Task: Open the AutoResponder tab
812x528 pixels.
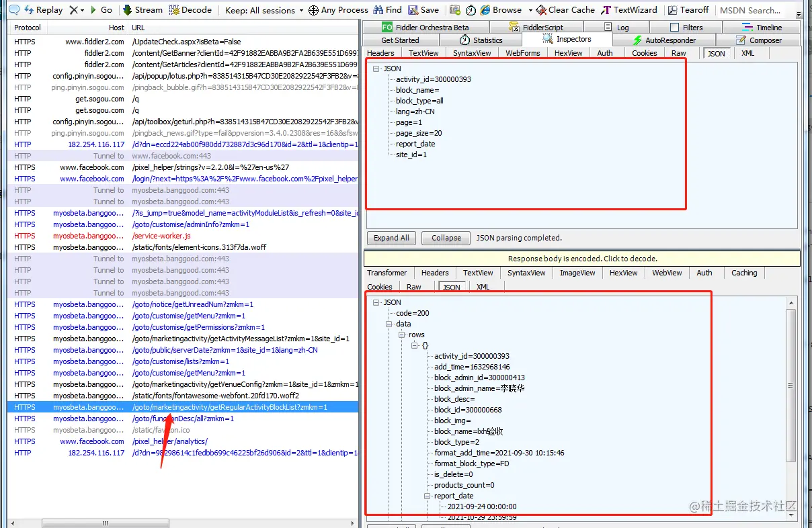Action: pos(663,40)
